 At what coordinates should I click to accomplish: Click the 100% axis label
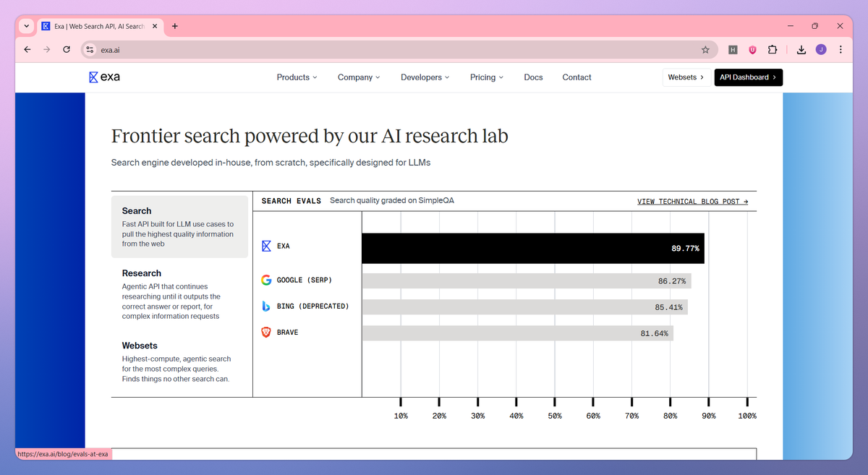click(x=747, y=416)
